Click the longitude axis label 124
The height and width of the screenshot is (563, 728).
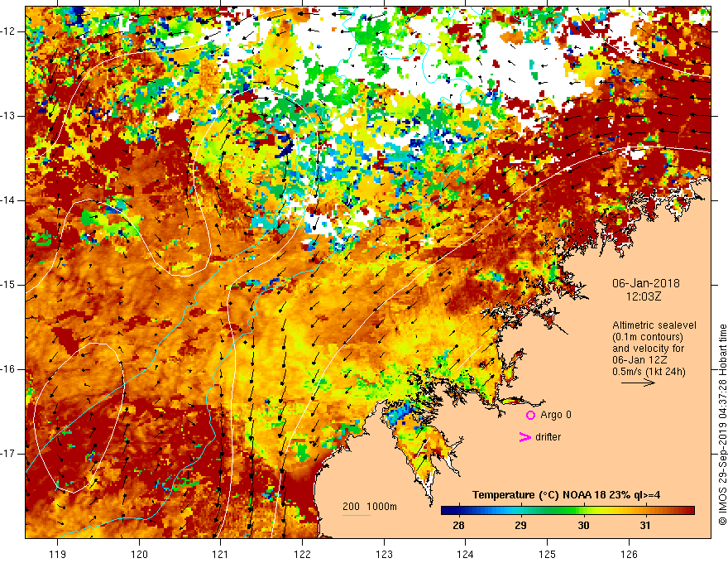[466, 554]
